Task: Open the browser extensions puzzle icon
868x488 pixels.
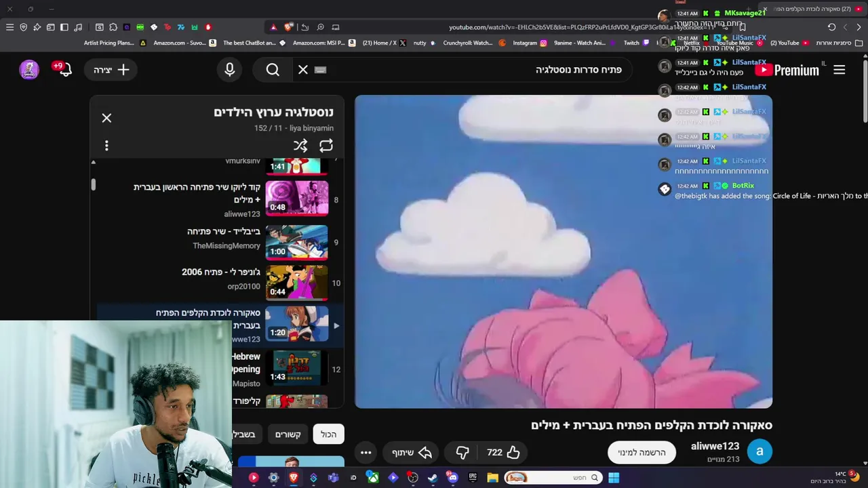Action: pos(113,27)
